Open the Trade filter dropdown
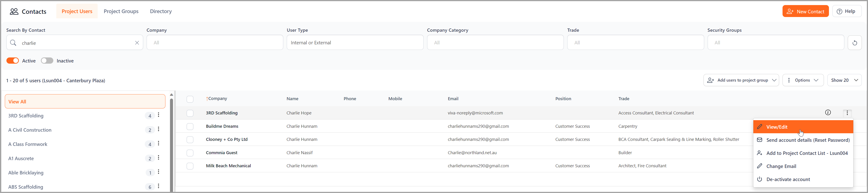The image size is (868, 193). pos(635,43)
